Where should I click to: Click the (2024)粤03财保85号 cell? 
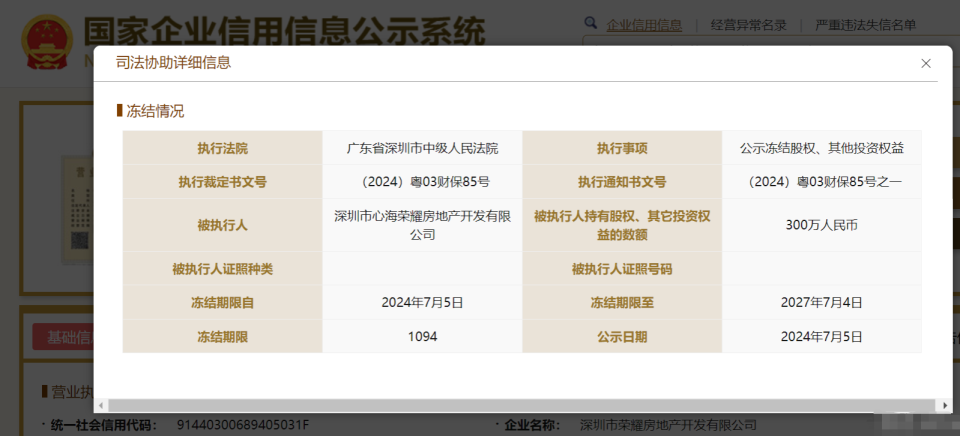click(x=422, y=182)
